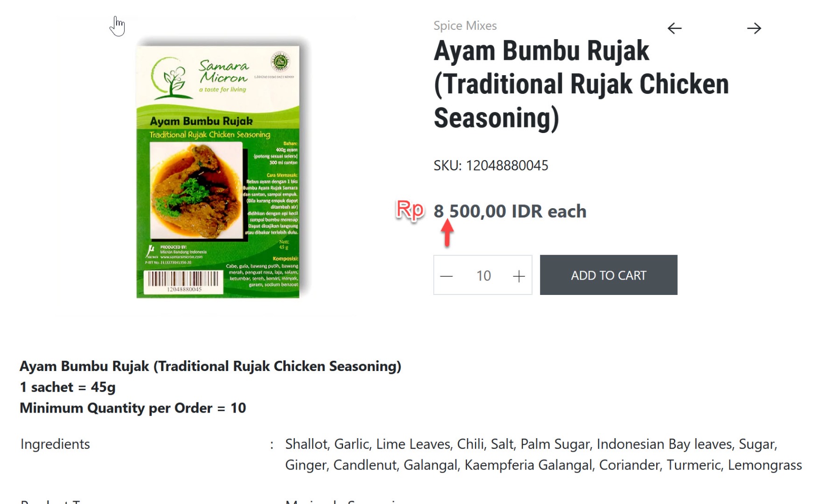Click the ADD TO CART button
This screenshot has height=504, width=827.
click(x=609, y=275)
